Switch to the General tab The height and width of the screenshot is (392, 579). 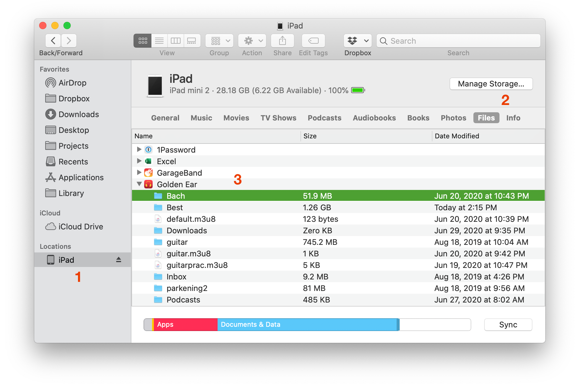point(165,118)
